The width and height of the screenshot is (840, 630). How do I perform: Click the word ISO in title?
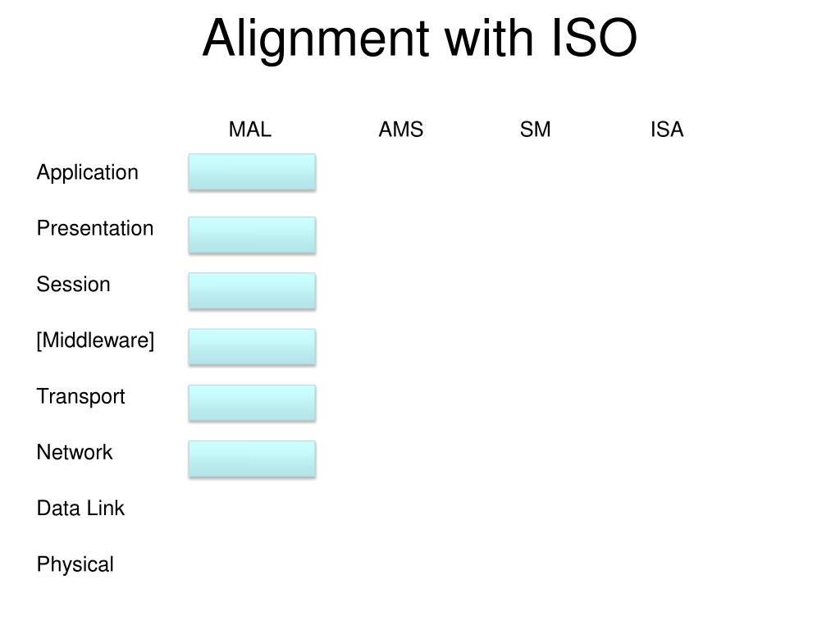[x=594, y=38]
